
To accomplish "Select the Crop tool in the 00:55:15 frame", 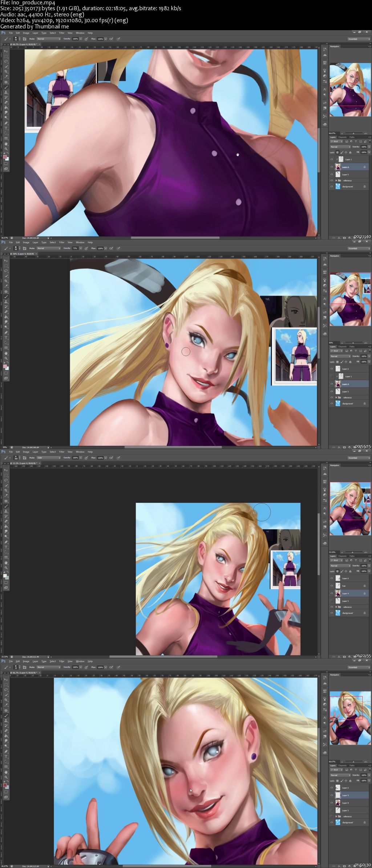I will [x=6, y=281].
